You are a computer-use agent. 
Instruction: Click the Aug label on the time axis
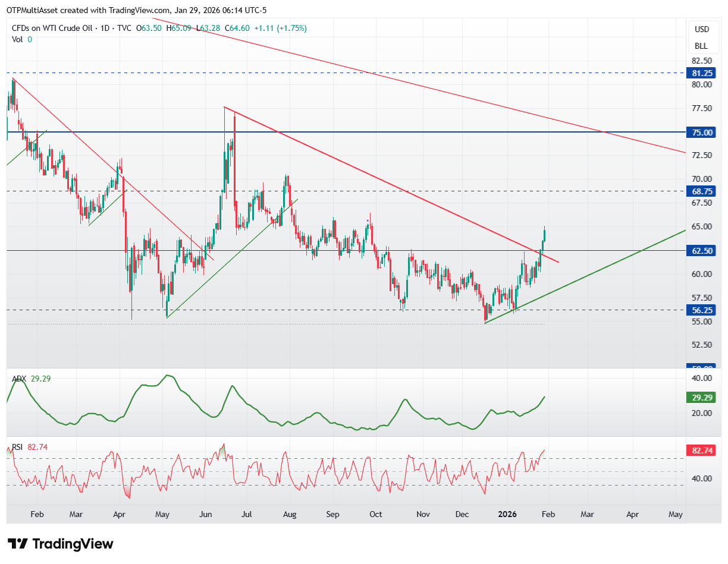point(290,514)
